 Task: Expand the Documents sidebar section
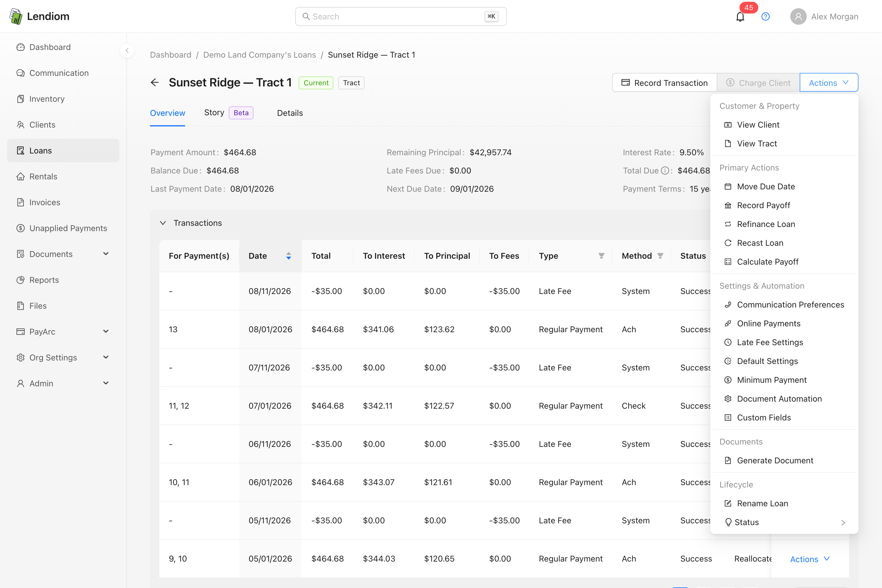click(63, 254)
